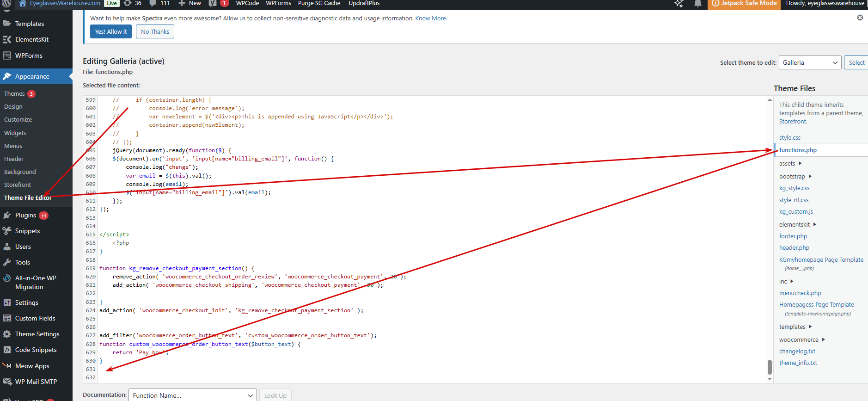The image size is (868, 401).
Task: Click the Theme Settings gear icon
Action: [7, 334]
